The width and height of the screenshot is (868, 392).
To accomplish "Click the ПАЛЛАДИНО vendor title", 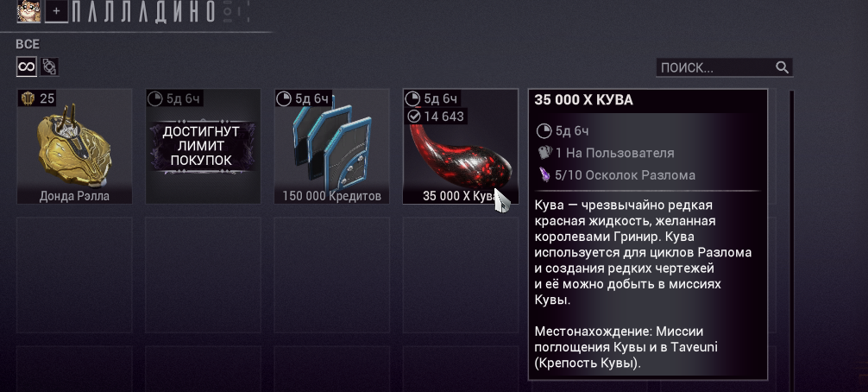I will pos(143,11).
